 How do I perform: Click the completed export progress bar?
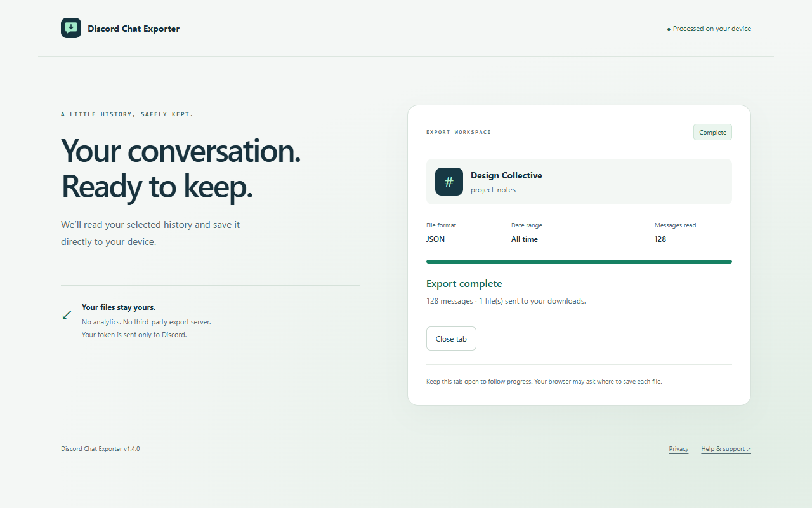click(579, 262)
